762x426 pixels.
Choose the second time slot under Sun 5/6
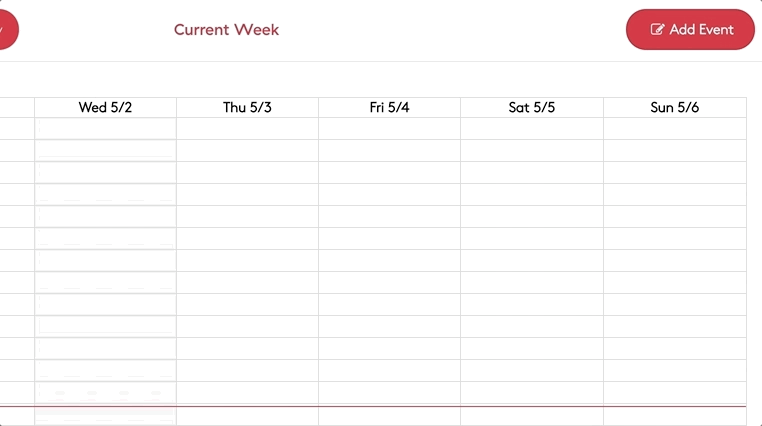click(x=675, y=151)
